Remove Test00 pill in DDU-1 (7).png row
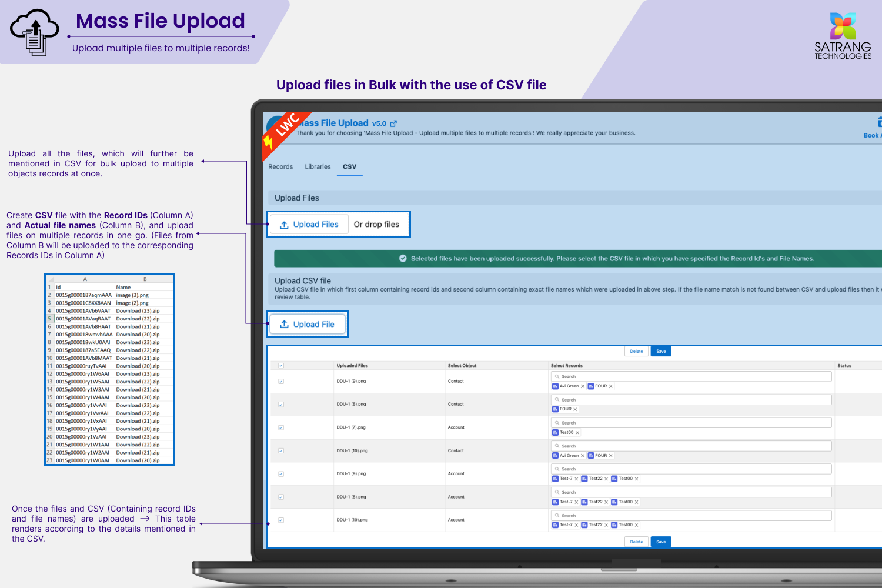The width and height of the screenshot is (882, 588). [x=577, y=433]
